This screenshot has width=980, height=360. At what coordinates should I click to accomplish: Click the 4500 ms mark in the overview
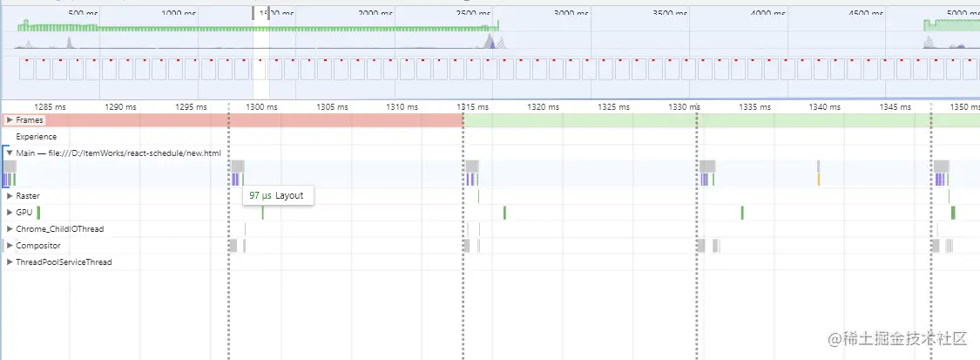(868, 13)
